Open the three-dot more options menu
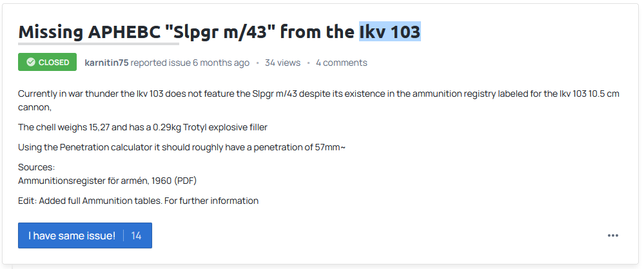Screen dimensions: 644x269 click(x=612, y=235)
